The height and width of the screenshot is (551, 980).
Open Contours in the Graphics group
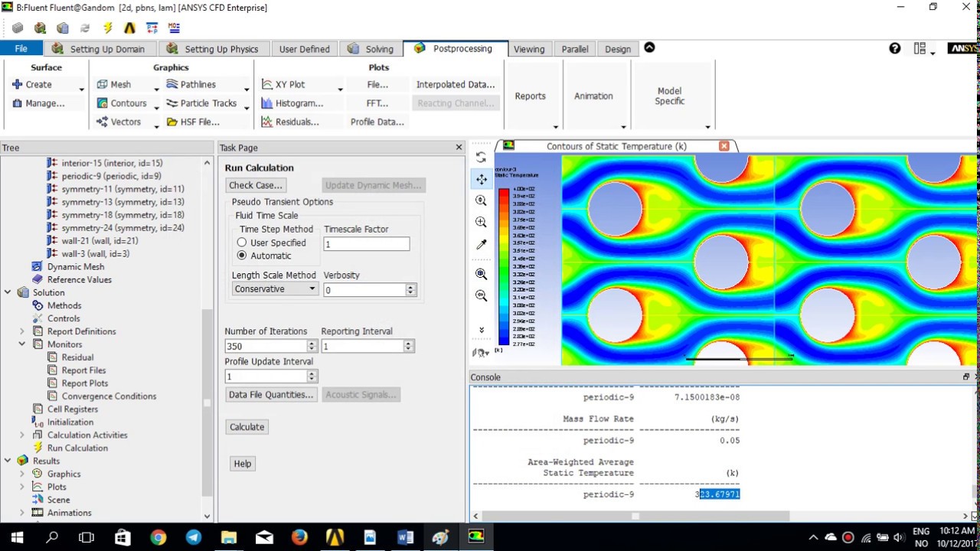[x=122, y=103]
